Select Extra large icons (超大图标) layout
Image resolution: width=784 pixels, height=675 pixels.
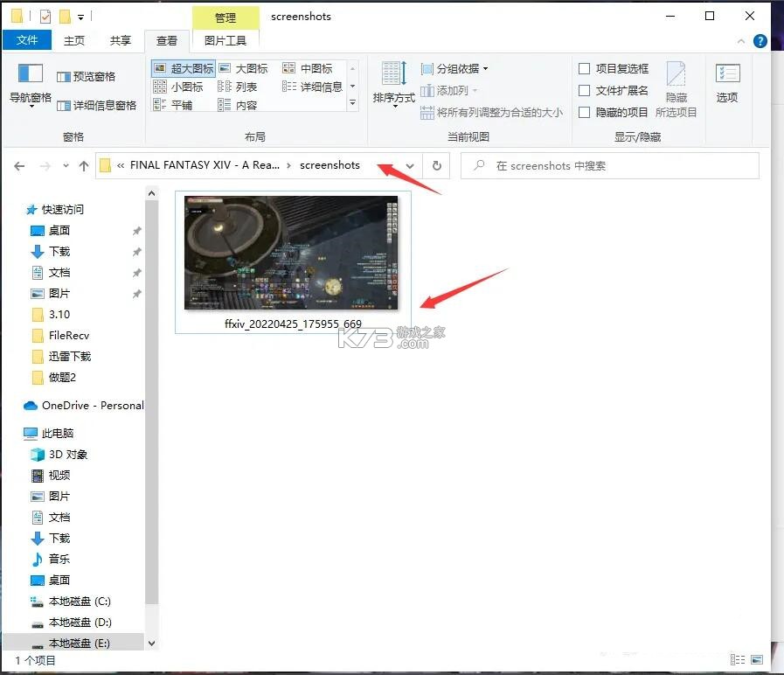click(184, 68)
